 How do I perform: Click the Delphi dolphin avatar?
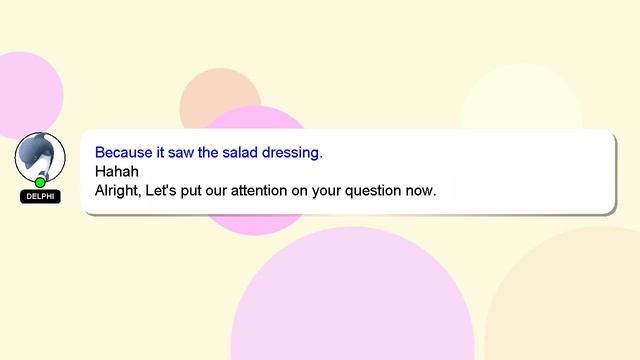coord(40,157)
